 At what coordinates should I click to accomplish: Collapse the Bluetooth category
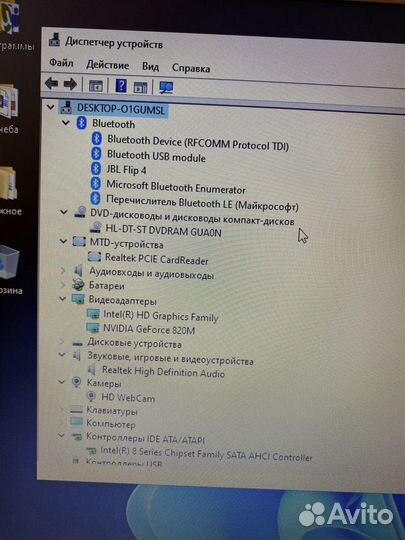[x=66, y=123]
